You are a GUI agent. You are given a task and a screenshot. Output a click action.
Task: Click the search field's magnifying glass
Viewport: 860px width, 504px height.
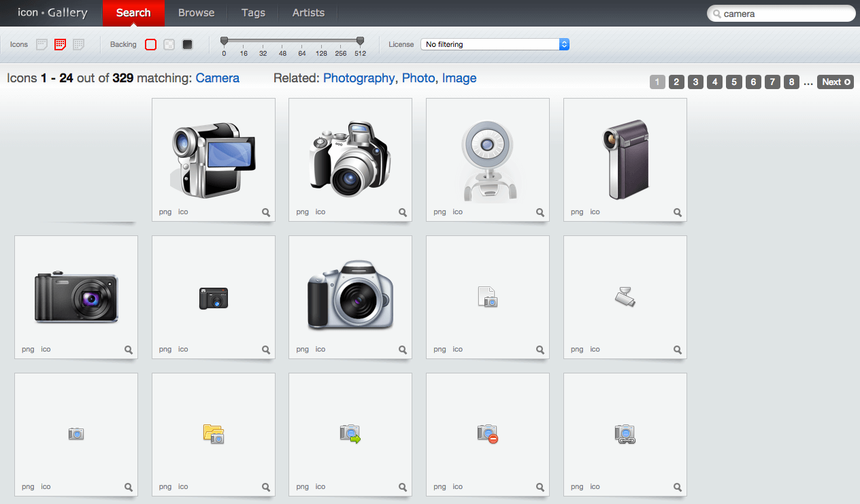[716, 13]
